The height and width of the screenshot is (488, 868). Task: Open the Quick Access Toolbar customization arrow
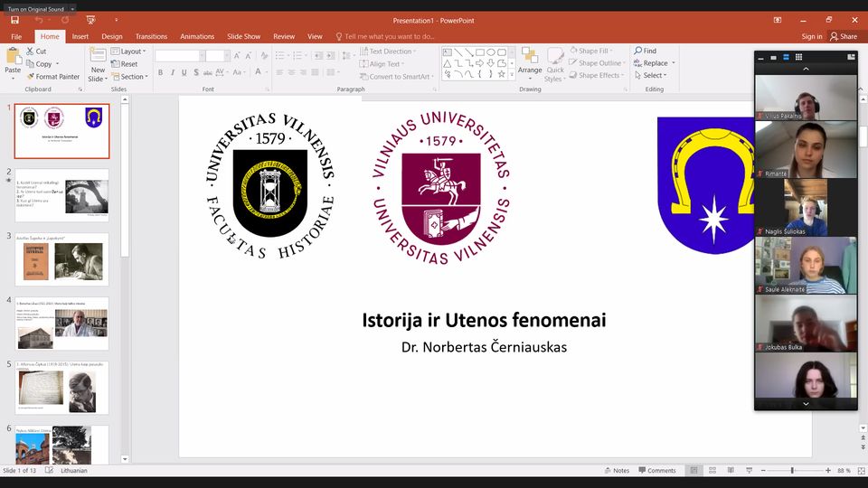pyautogui.click(x=117, y=20)
